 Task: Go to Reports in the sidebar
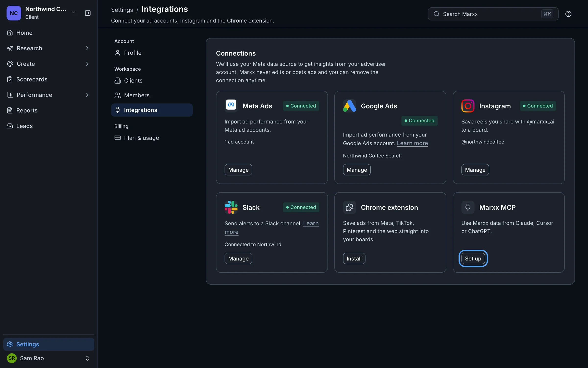[49, 110]
